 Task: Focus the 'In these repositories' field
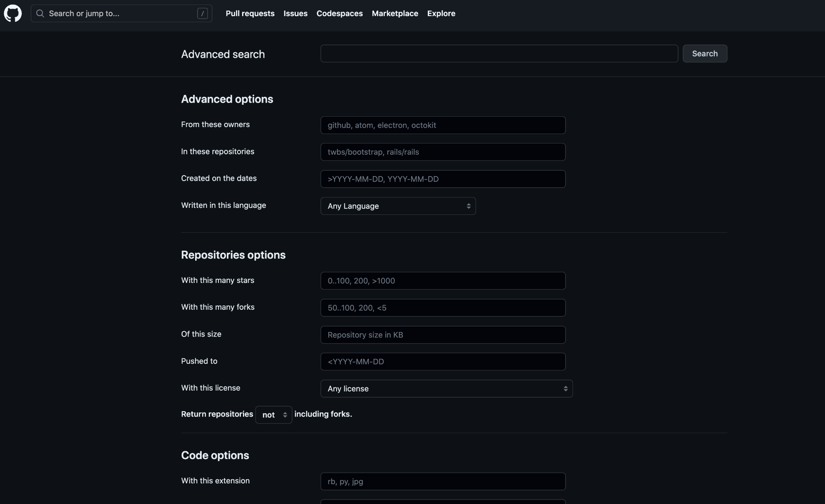tap(443, 152)
